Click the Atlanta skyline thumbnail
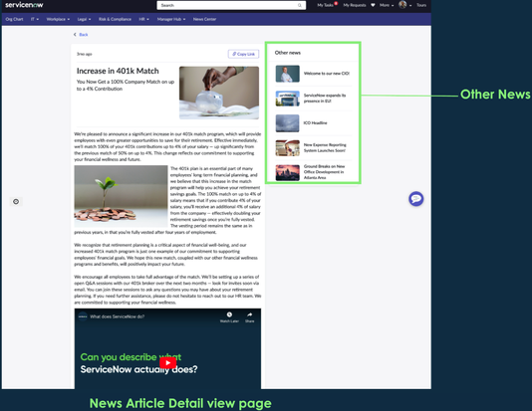 pos(287,173)
